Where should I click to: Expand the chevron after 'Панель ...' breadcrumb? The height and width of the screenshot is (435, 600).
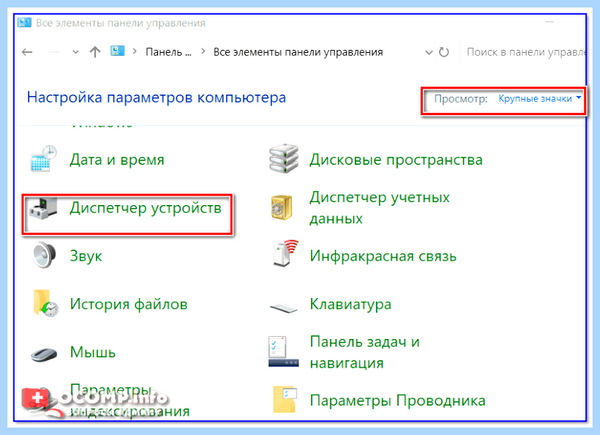tap(203, 51)
